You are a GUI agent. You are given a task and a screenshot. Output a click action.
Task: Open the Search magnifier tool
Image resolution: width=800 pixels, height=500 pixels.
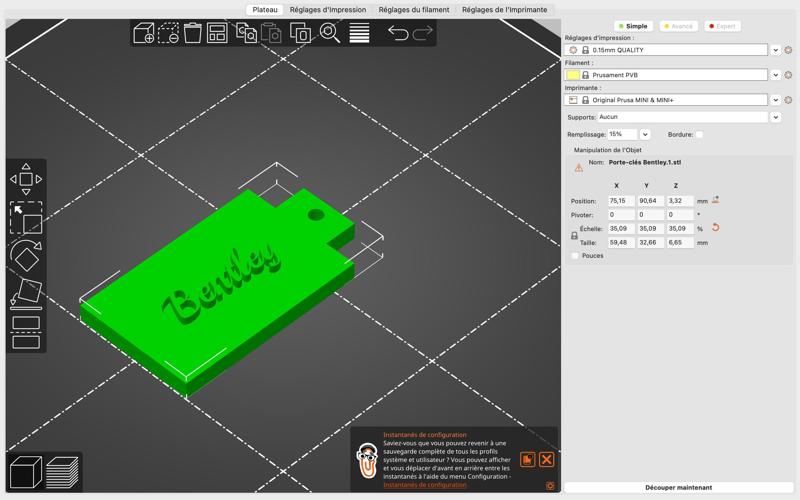tap(330, 33)
